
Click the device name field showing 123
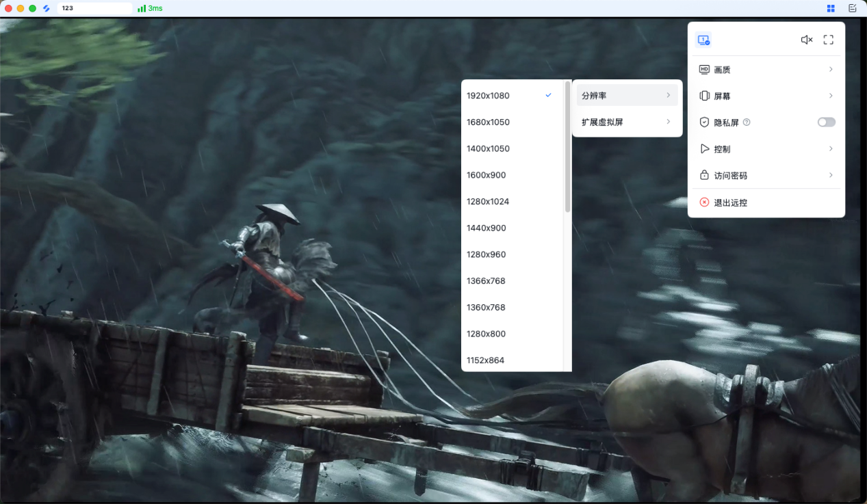click(x=94, y=8)
